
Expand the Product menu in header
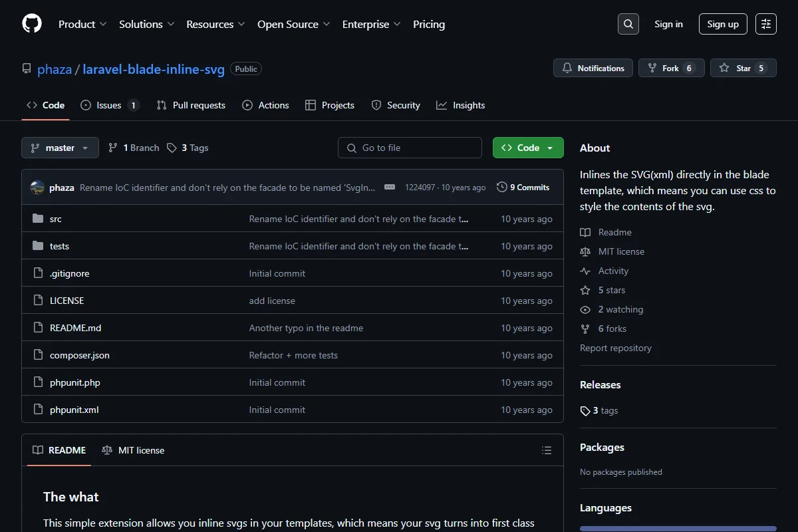coord(82,24)
